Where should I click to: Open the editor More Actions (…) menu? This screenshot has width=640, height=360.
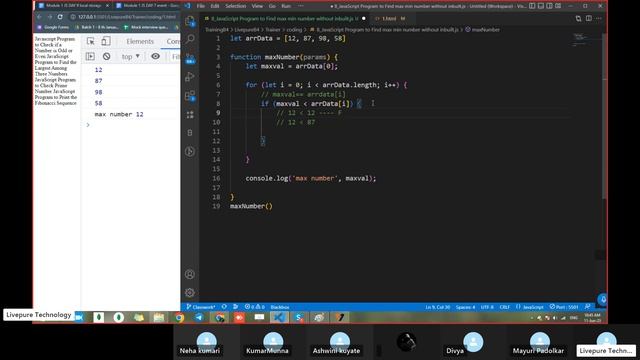598,18
